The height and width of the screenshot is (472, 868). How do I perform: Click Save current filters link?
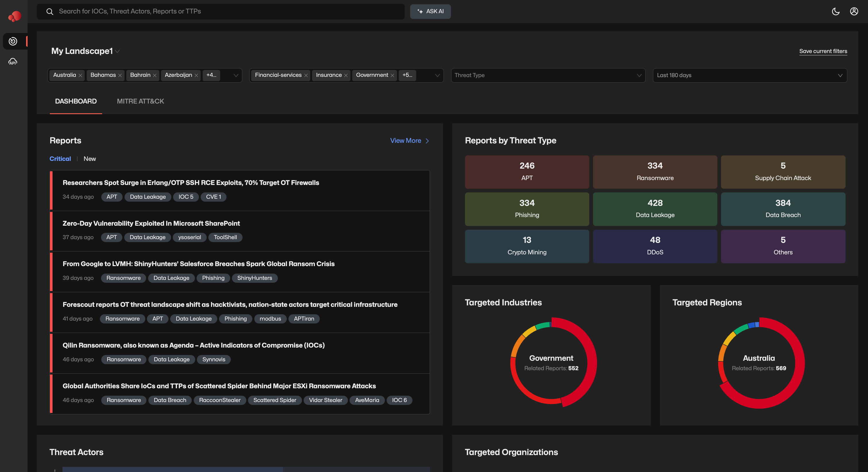pyautogui.click(x=823, y=51)
